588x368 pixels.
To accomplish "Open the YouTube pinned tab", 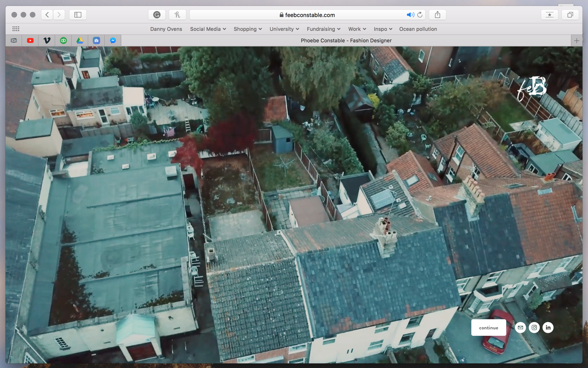I will coord(30,40).
